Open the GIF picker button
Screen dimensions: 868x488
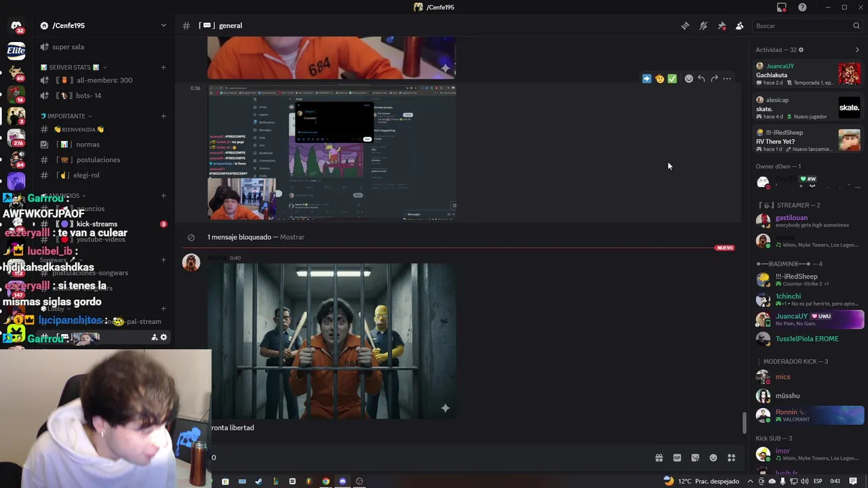tap(677, 457)
